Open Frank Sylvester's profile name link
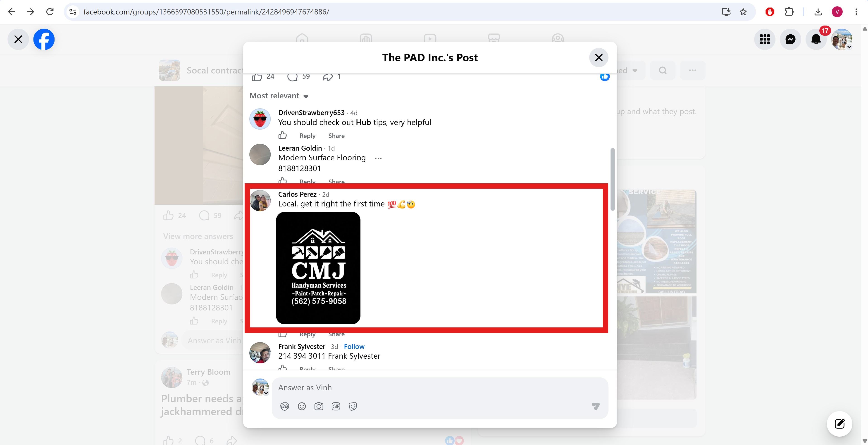The image size is (868, 445). pyautogui.click(x=302, y=346)
